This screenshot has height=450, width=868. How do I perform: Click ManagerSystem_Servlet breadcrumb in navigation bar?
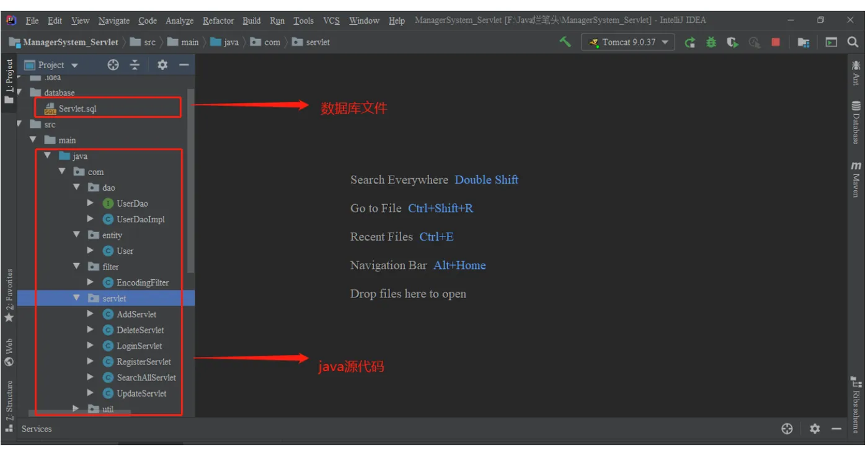pos(63,42)
